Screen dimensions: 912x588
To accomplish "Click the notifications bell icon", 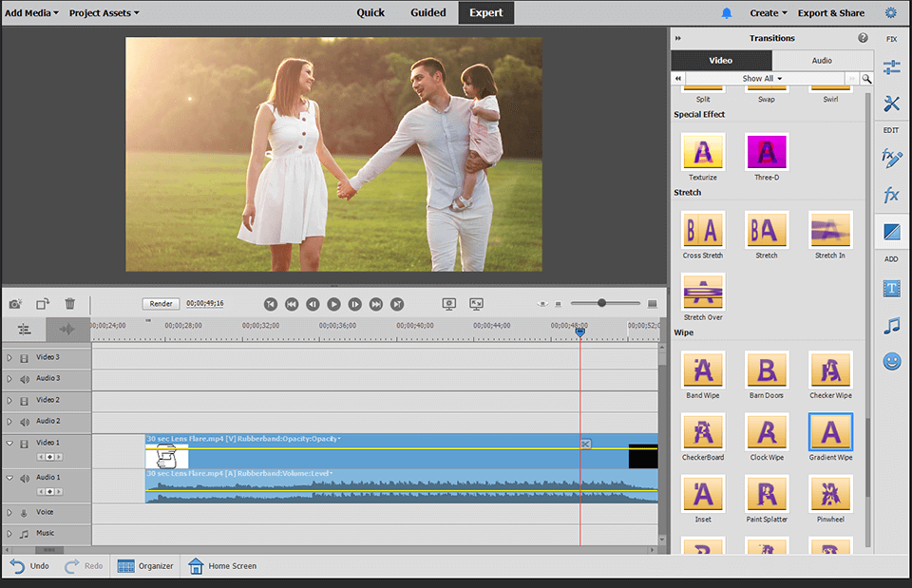I will click(727, 13).
